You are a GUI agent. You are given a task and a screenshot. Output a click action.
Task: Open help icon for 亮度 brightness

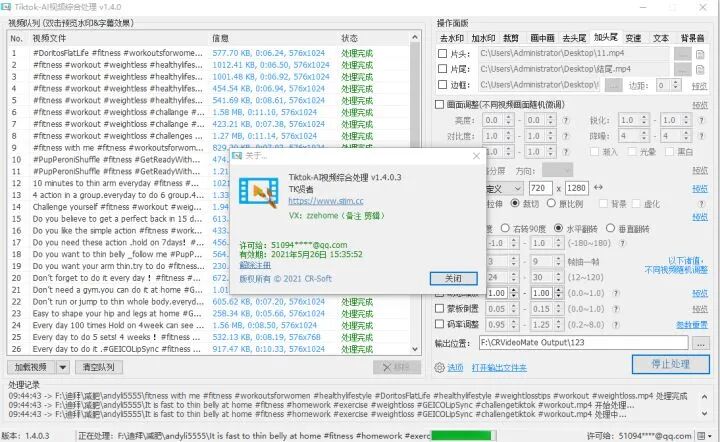[x=566, y=120]
